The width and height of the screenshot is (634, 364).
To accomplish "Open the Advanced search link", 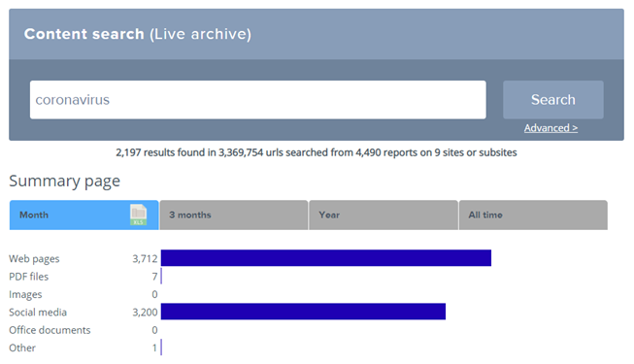I will point(551,128).
